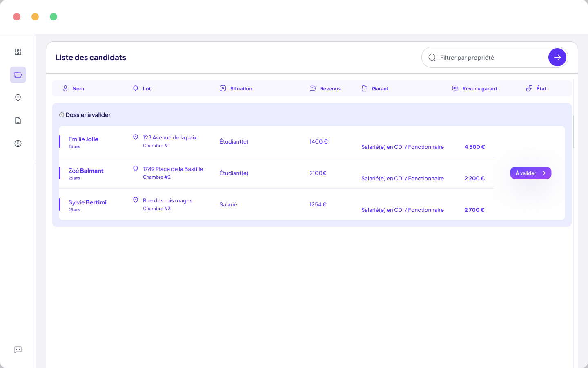This screenshot has width=588, height=368.
Task: Click the 1400 € income value
Action: [318, 142]
